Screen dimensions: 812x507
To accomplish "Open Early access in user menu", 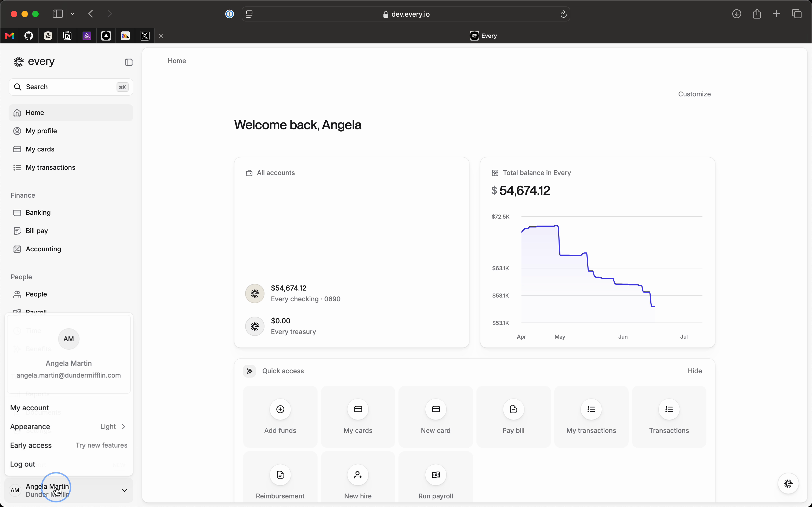I will (69, 445).
